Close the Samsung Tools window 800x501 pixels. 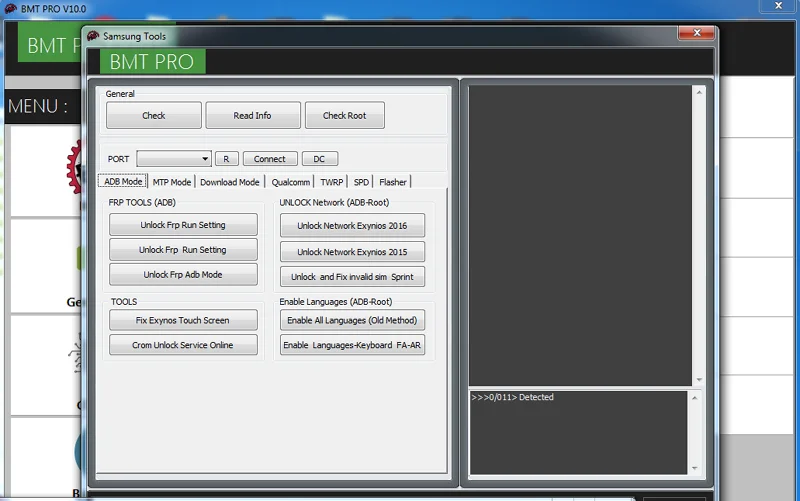tap(696, 32)
